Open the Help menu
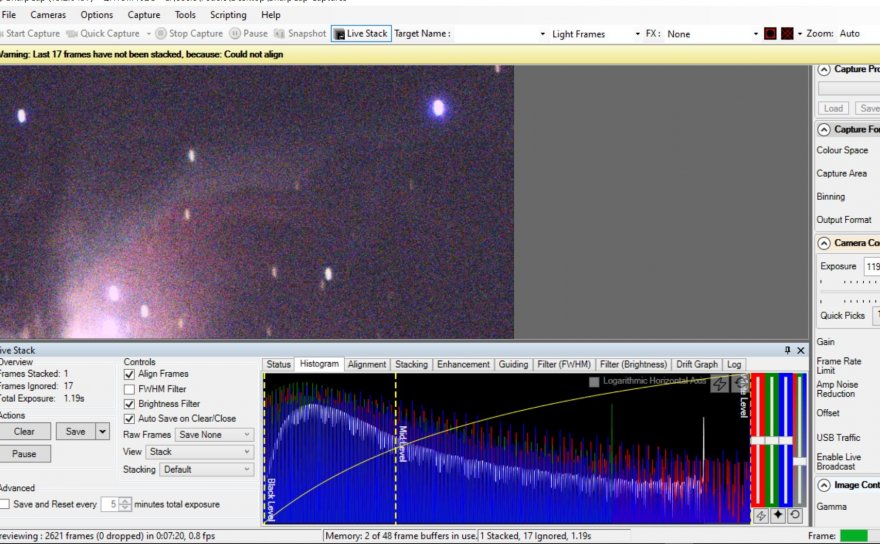This screenshot has width=880, height=544. tap(271, 15)
